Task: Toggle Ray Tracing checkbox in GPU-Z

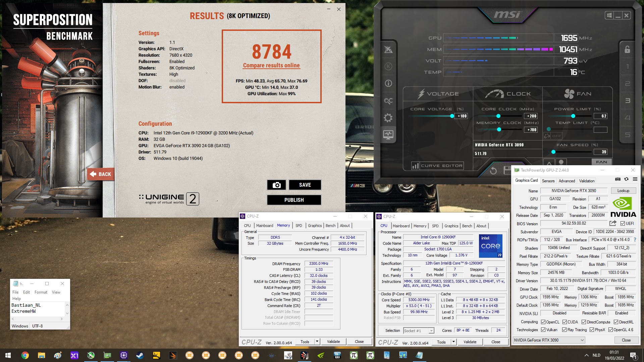Action: pos(564,330)
